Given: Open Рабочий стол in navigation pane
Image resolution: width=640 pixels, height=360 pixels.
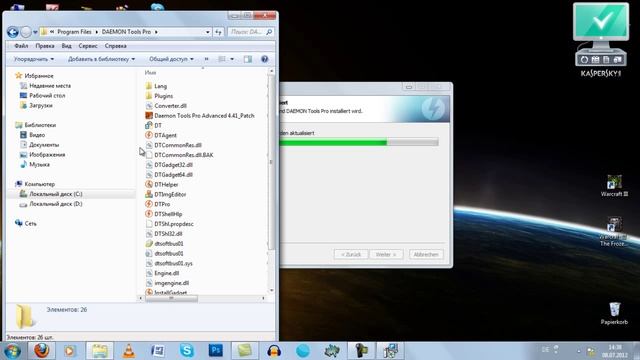Looking at the screenshot, I should (47, 96).
